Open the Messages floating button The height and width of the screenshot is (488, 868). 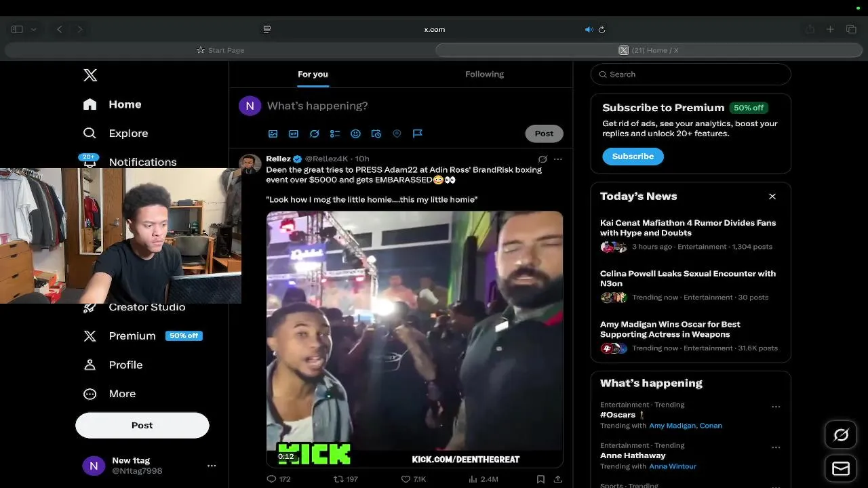tap(841, 468)
